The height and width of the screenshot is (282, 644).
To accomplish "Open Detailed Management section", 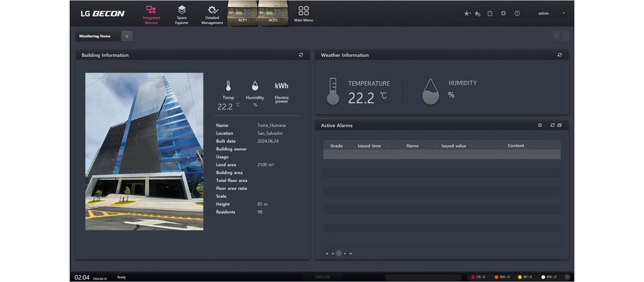I will point(212,15).
